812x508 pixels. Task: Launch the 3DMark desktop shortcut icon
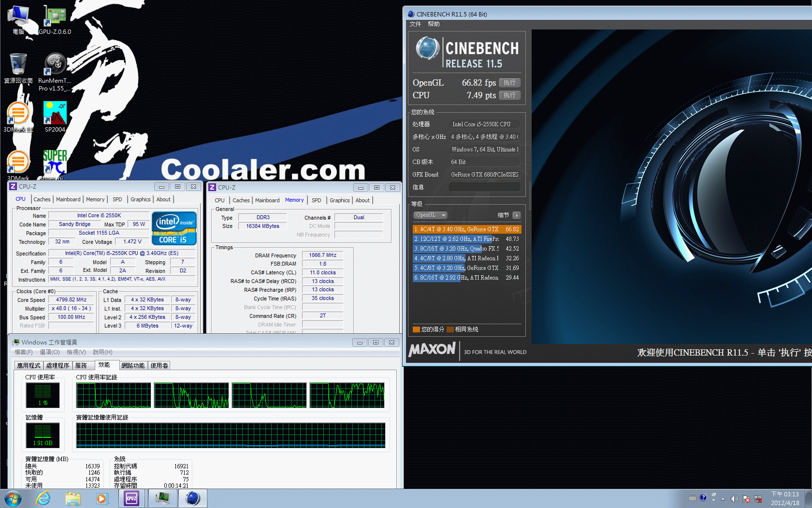(18, 164)
